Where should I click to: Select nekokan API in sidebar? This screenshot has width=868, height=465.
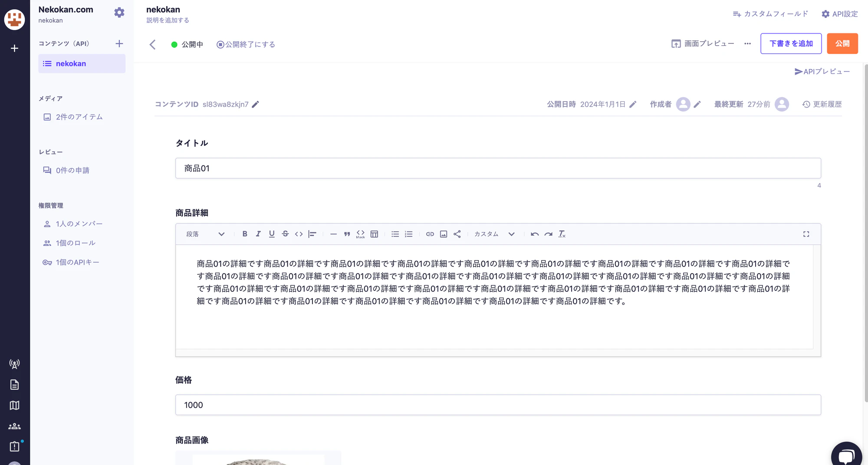(x=82, y=63)
